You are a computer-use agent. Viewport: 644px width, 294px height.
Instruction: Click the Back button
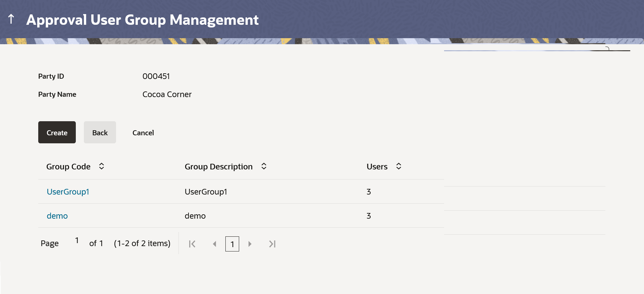100,132
